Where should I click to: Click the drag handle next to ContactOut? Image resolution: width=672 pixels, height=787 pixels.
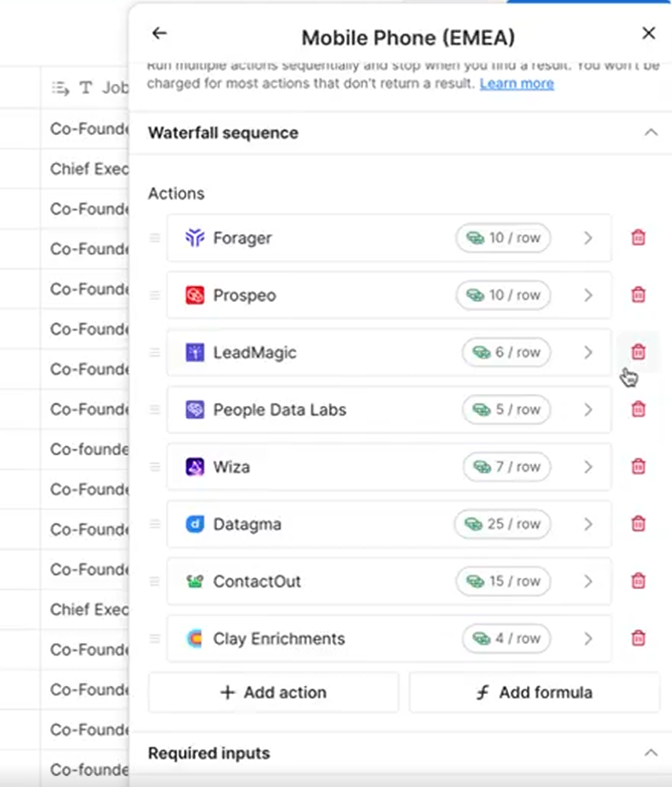click(x=155, y=582)
